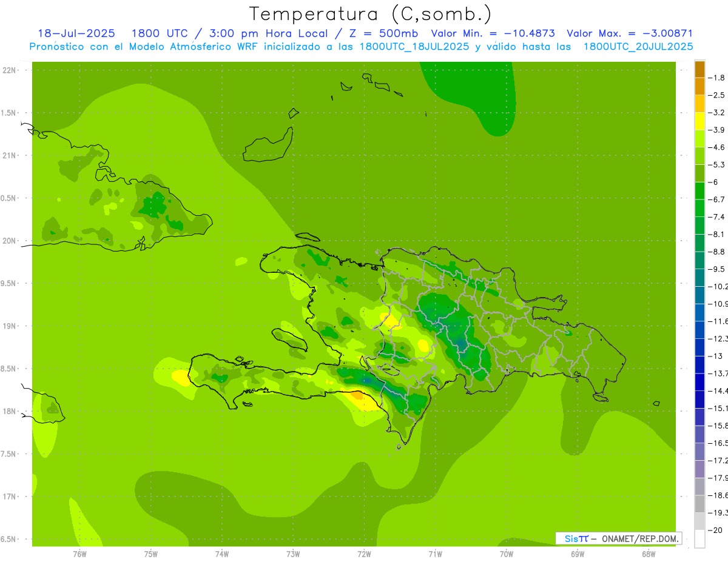
Task: Click the teal legend swatch just below -9.5
Action: pyautogui.click(x=699, y=278)
